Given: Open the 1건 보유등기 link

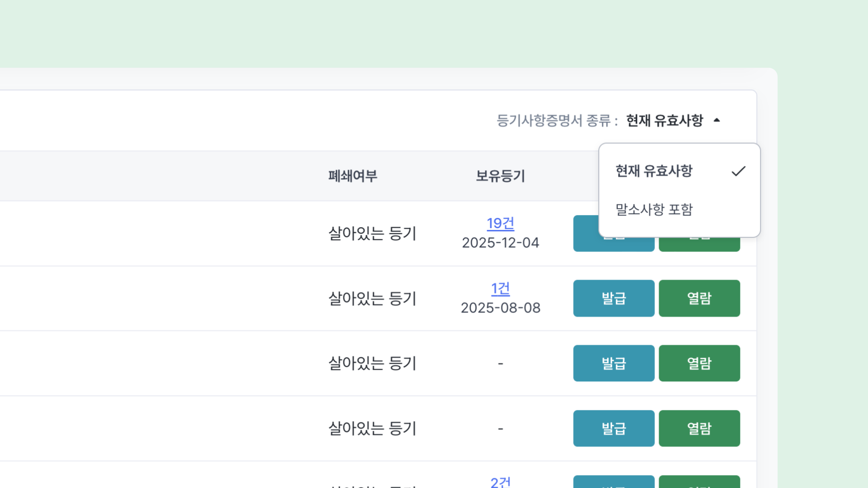Looking at the screenshot, I should (x=500, y=289).
